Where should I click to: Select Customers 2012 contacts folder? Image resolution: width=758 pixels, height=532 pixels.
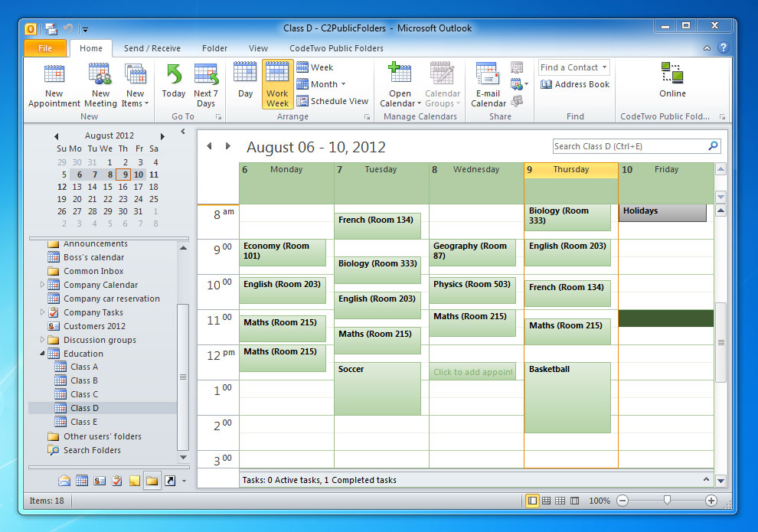coord(94,326)
